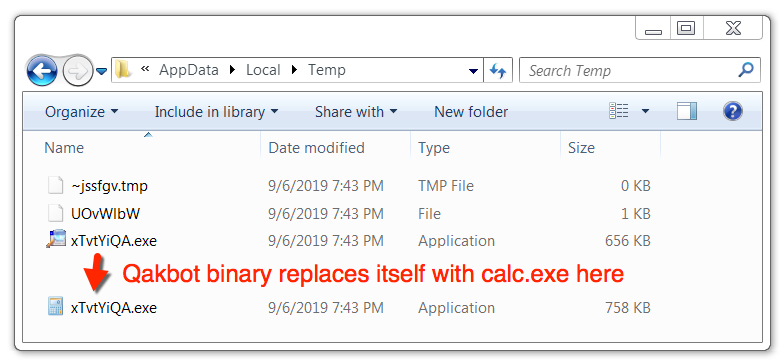
Task: Sort files by Date modified column
Action: pyautogui.click(x=316, y=148)
